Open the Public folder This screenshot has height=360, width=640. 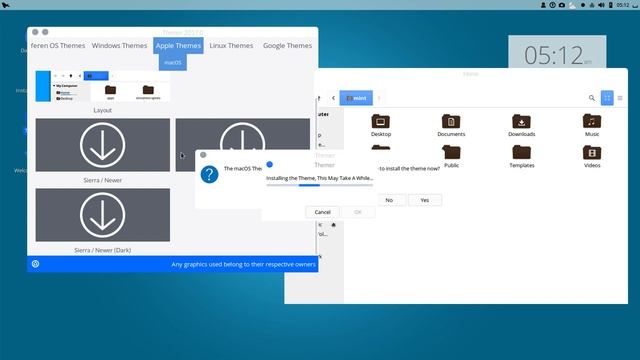pyautogui.click(x=451, y=156)
